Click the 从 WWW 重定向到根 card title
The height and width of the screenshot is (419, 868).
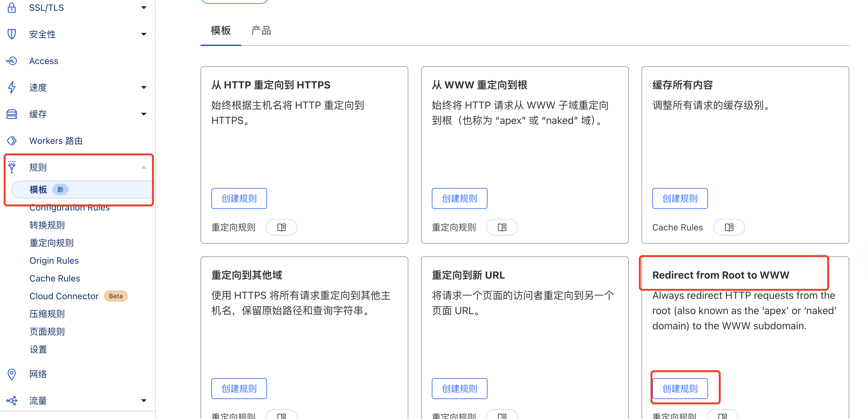pos(479,85)
